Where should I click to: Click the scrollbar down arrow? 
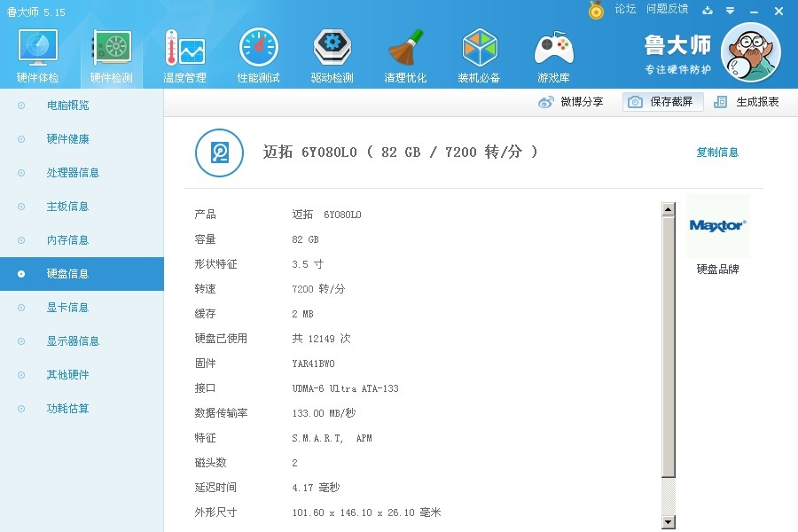[669, 522]
